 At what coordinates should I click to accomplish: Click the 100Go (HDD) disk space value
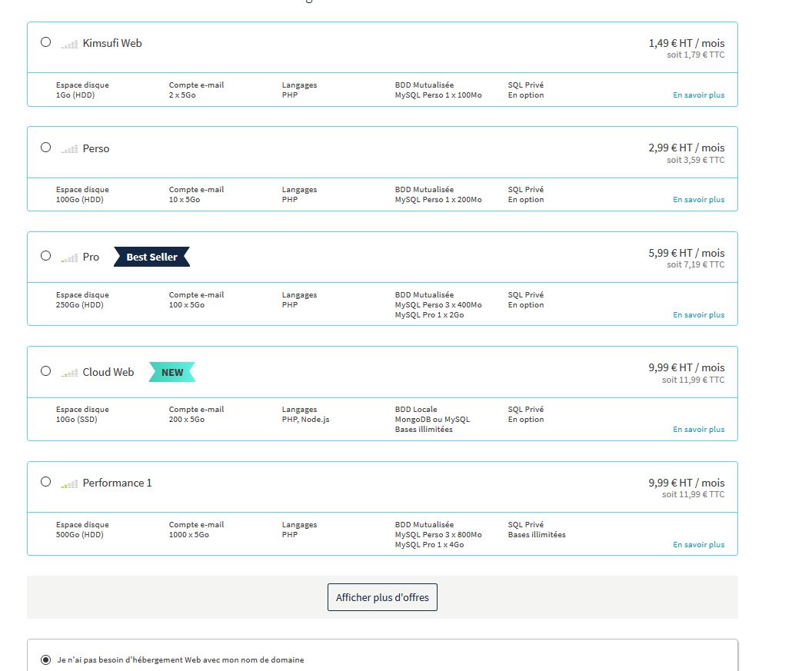[80, 200]
